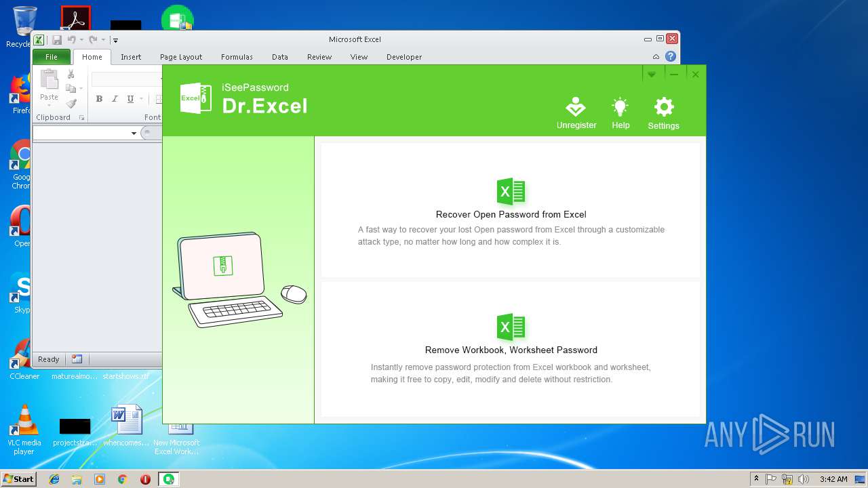Image resolution: width=868 pixels, height=488 pixels.
Task: Click Excel icon above Remove Workbook Password
Action: tap(511, 327)
